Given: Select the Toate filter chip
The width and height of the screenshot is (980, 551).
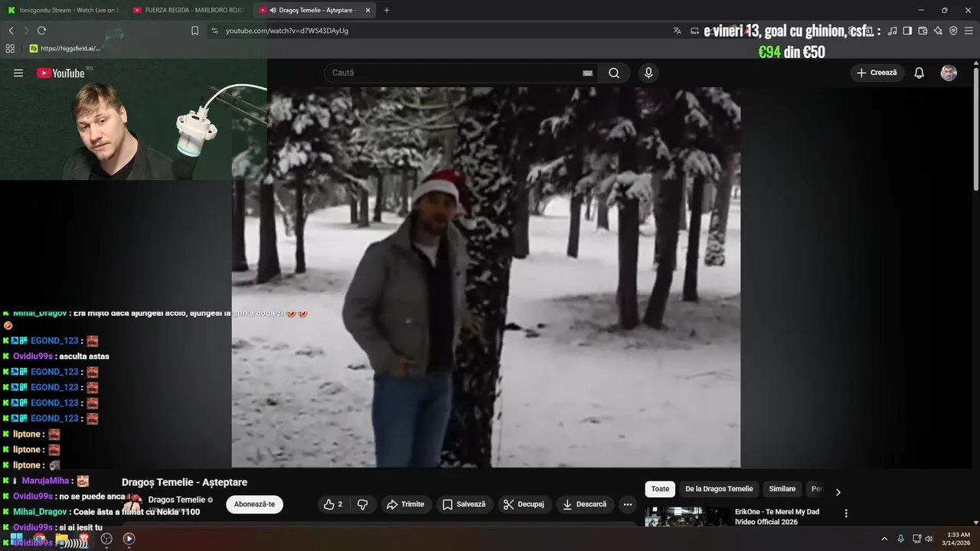Looking at the screenshot, I should [660, 489].
